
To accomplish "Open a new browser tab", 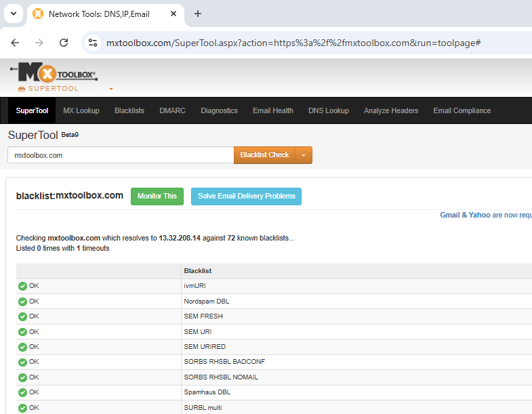I will (x=198, y=14).
